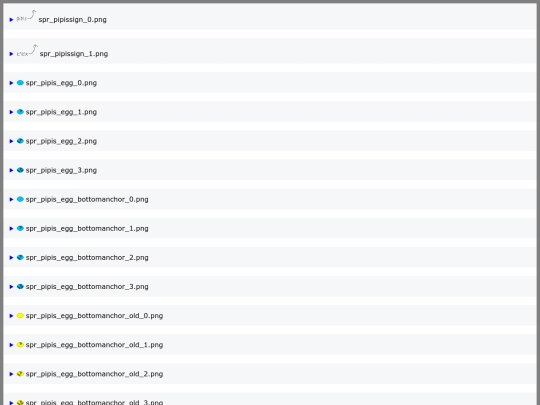The image size is (540, 405).
Task: Click the egg icon for spr_pipis_egg_bottomanchor_2.png
Action: pos(20,257)
